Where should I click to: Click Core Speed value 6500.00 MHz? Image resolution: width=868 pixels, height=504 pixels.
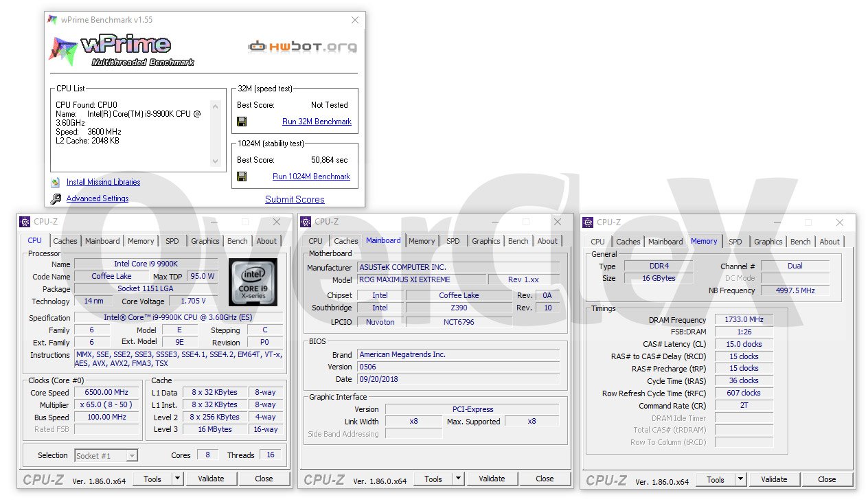tap(106, 393)
